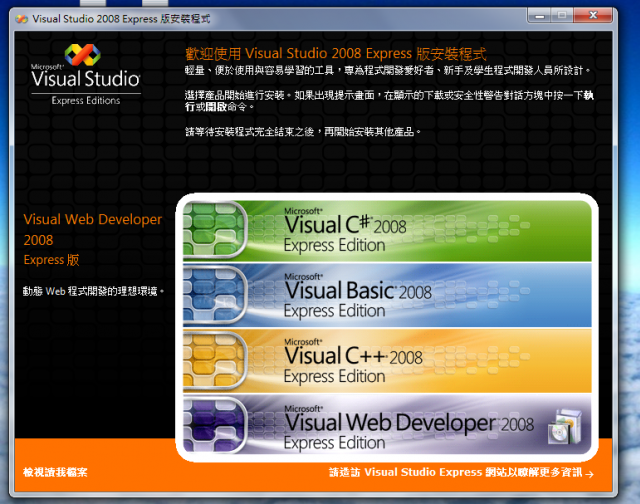
Task: Close the Visual Studio 2008 Express installer
Action: 593,16
